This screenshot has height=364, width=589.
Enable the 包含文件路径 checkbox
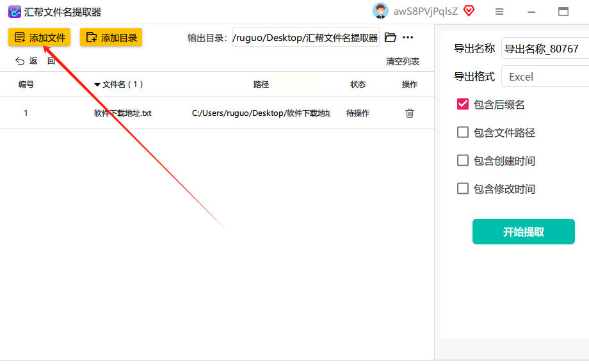click(463, 132)
